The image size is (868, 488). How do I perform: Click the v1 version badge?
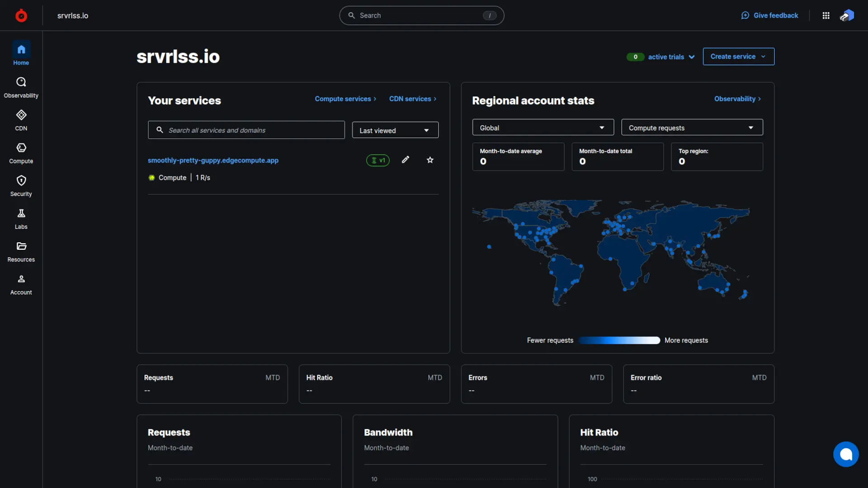point(378,160)
